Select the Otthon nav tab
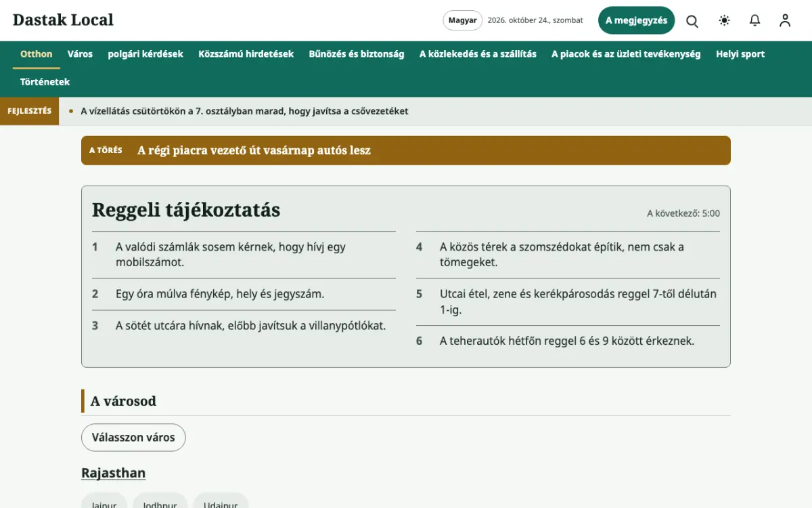Viewport: 812px width, 508px height. click(x=36, y=54)
